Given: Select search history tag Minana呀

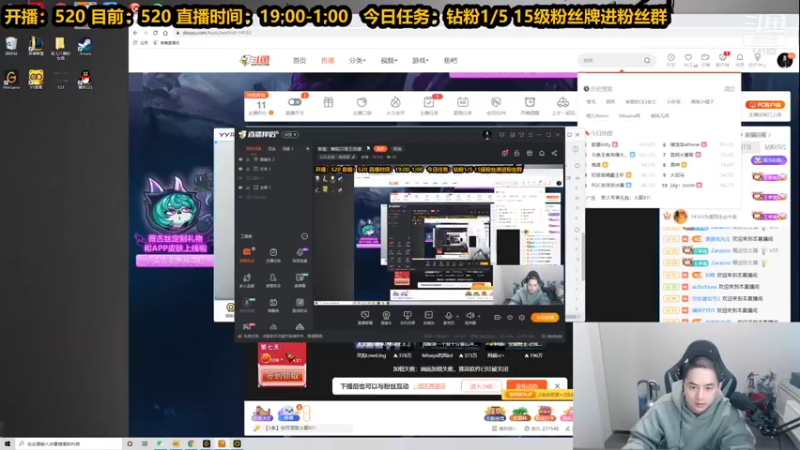Looking at the screenshot, I should [x=629, y=116].
